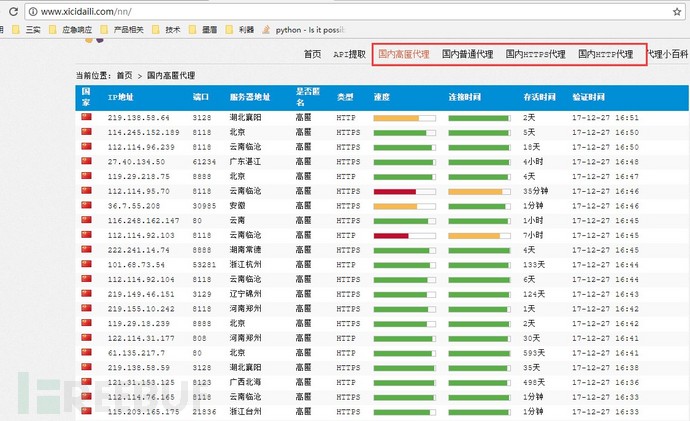Open the python bookmark link
The image size is (690, 421).
coord(304,30)
